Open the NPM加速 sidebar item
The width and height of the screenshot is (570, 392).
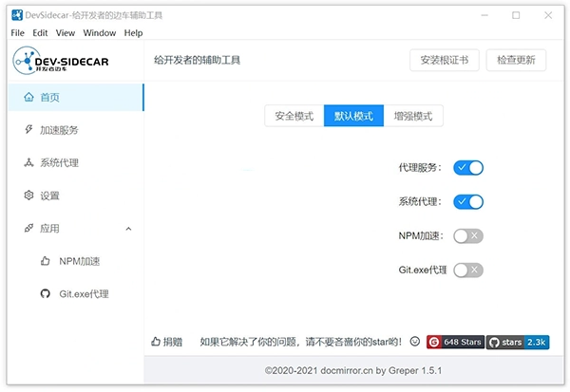(x=79, y=261)
